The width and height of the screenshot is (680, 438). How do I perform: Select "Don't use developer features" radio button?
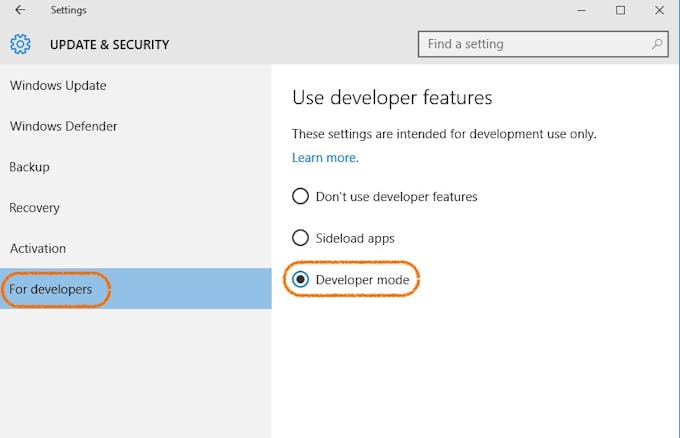[300, 196]
